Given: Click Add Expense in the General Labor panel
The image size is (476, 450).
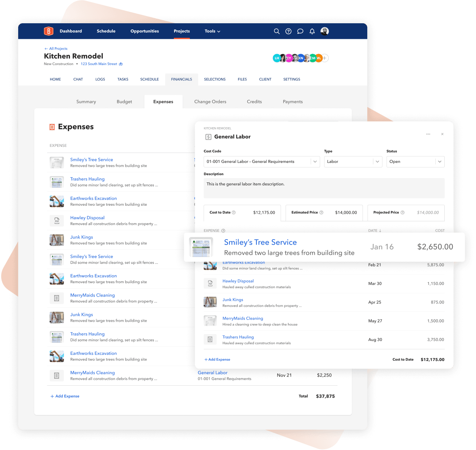Looking at the screenshot, I should [217, 359].
